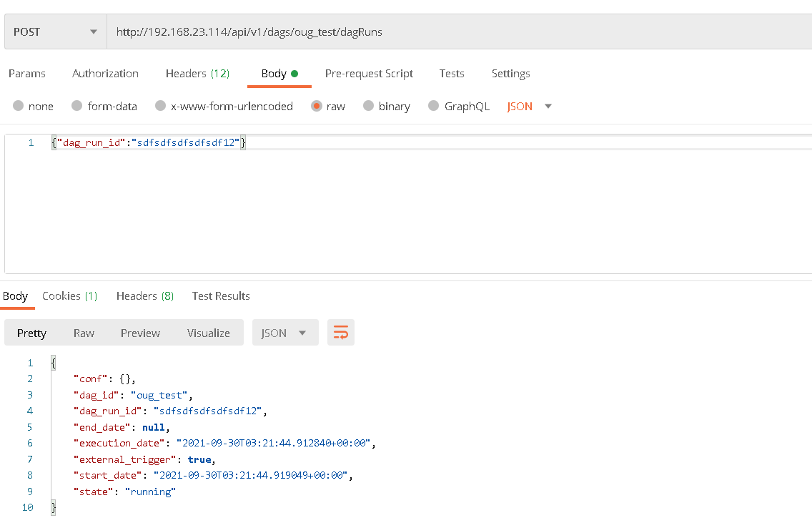Image resolution: width=812 pixels, height=518 pixels.
Task: Switch to the Raw response view
Action: (x=84, y=333)
